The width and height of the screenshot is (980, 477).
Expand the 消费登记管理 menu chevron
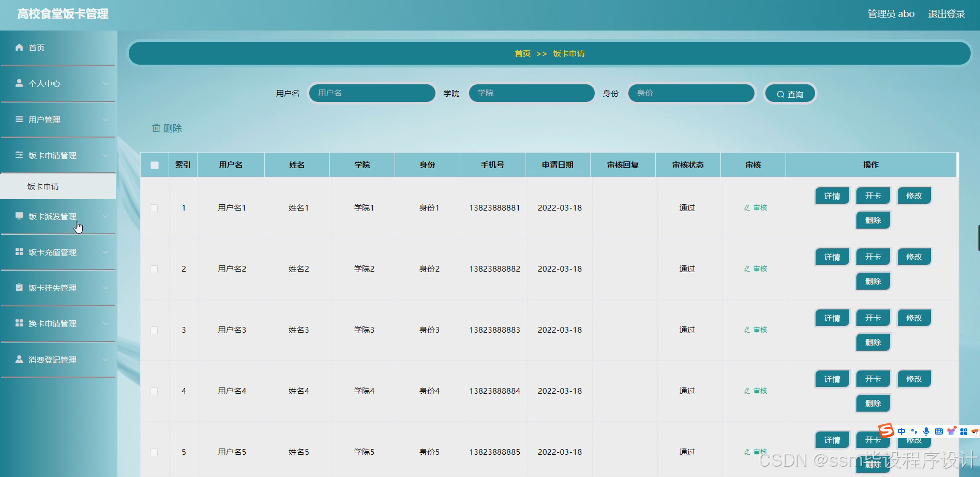(x=105, y=360)
